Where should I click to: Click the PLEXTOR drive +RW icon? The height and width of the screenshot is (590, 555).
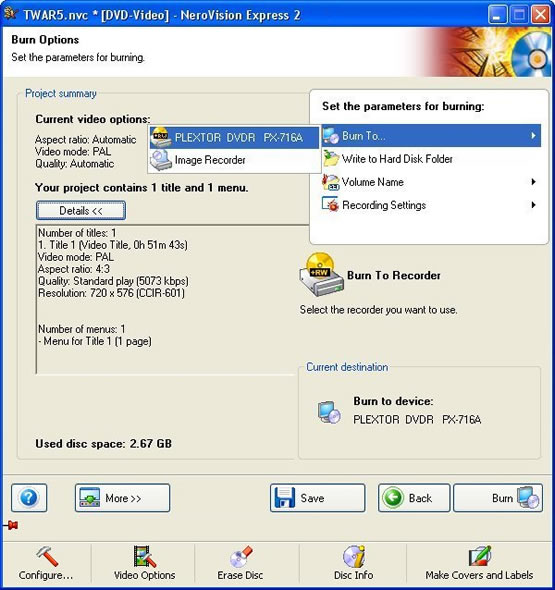coord(161,137)
